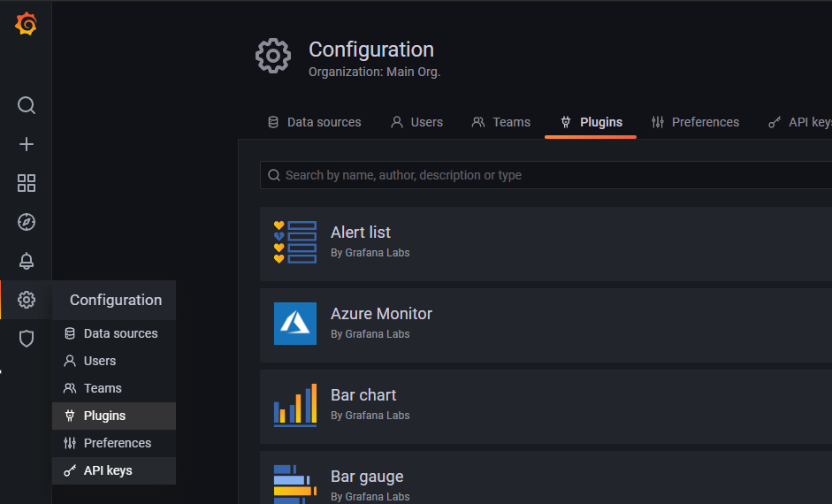The image size is (832, 504).
Task: Choose Users in Configuration flyout menu
Action: [x=113, y=361]
